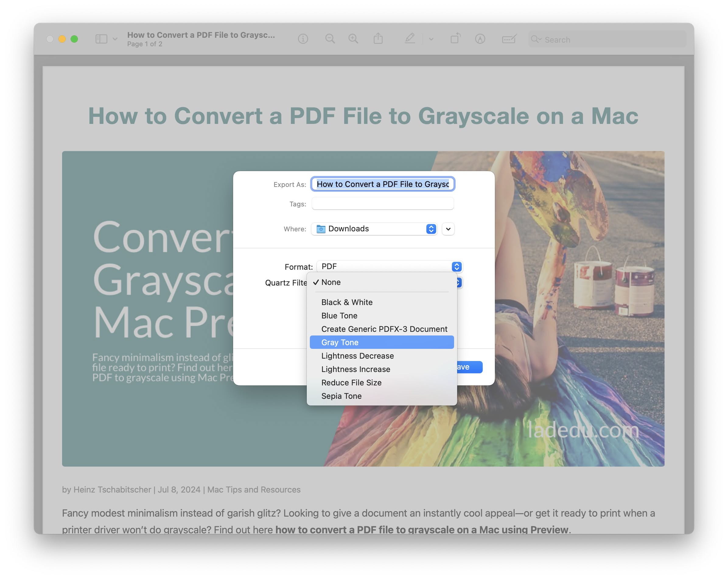Open the Format PDF dropdown
728x579 pixels.
tap(389, 267)
